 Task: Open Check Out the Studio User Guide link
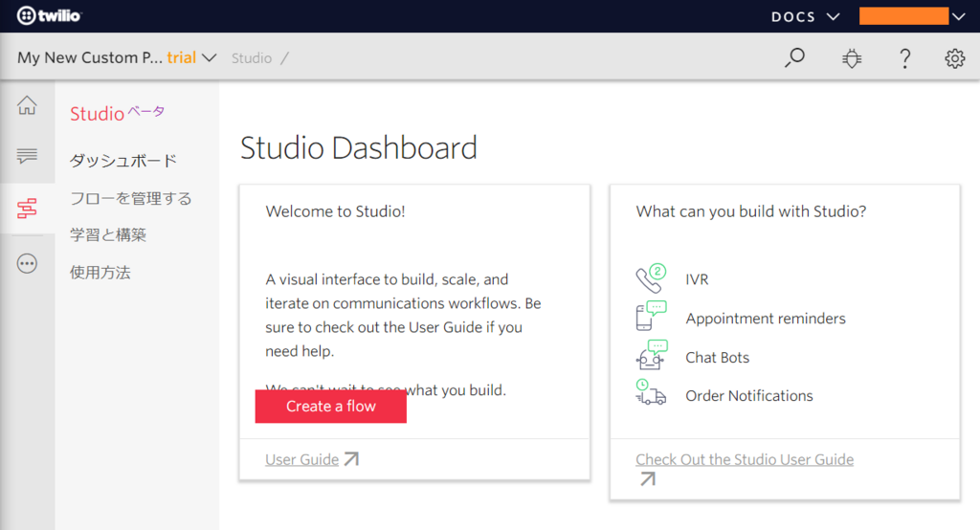[x=745, y=459]
